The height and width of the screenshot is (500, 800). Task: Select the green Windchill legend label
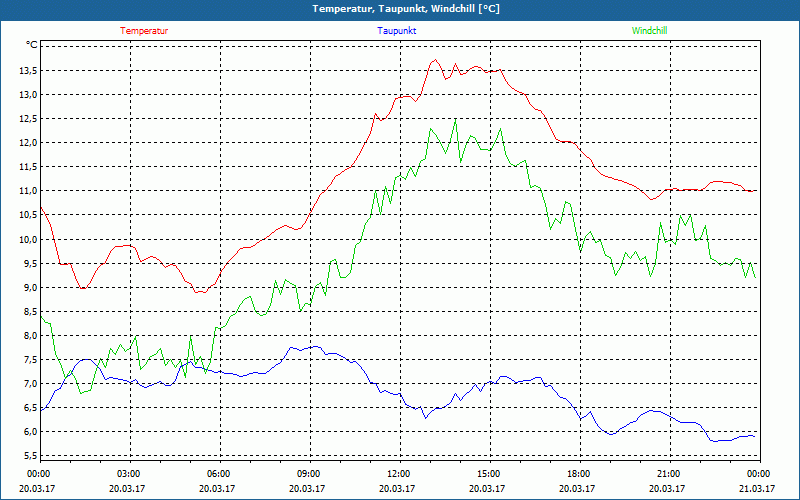click(649, 31)
